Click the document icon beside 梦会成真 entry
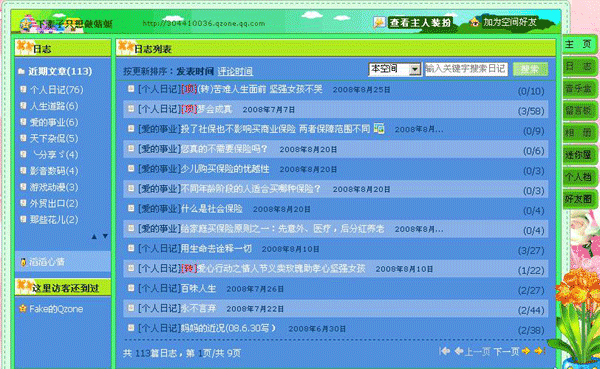 pos(131,109)
